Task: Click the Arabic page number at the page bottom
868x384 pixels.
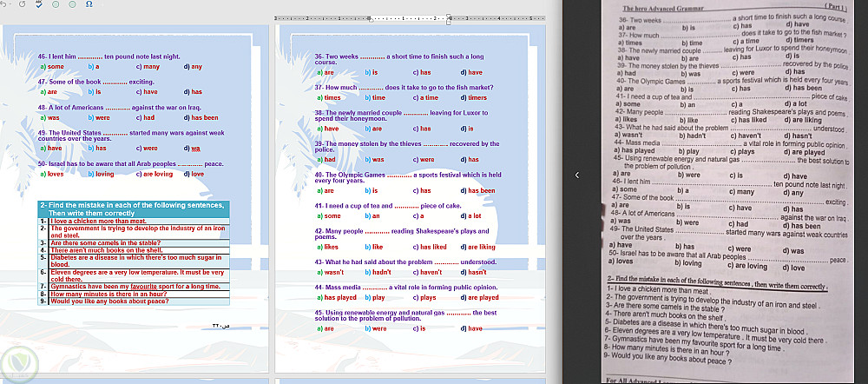Action: 220,325
